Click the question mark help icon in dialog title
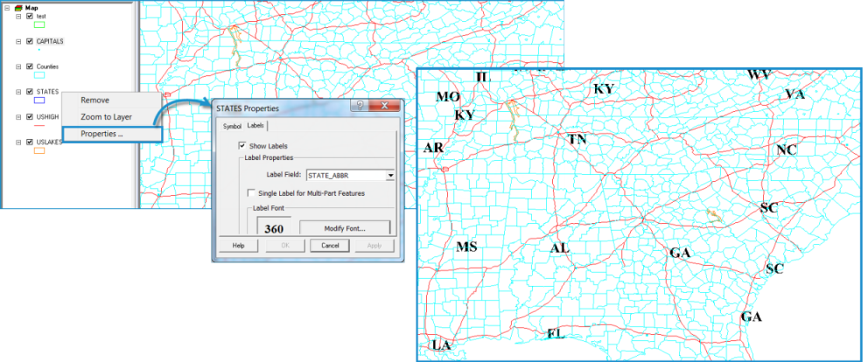The width and height of the screenshot is (868, 362). tap(359, 107)
